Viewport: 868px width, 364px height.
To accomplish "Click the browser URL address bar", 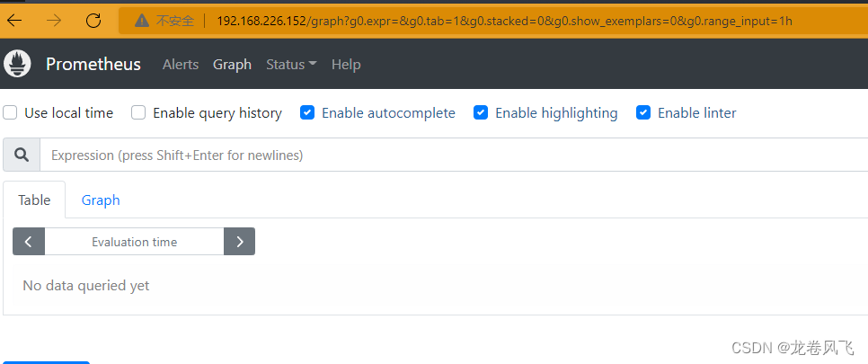I will pos(492,21).
